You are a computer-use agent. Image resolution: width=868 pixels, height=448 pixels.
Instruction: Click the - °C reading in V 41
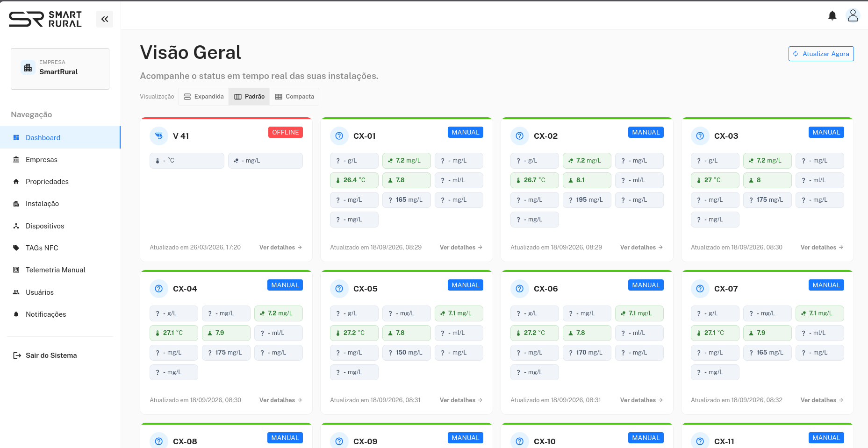tap(187, 160)
